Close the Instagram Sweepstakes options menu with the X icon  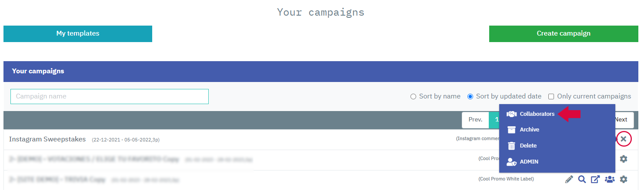pyautogui.click(x=624, y=139)
